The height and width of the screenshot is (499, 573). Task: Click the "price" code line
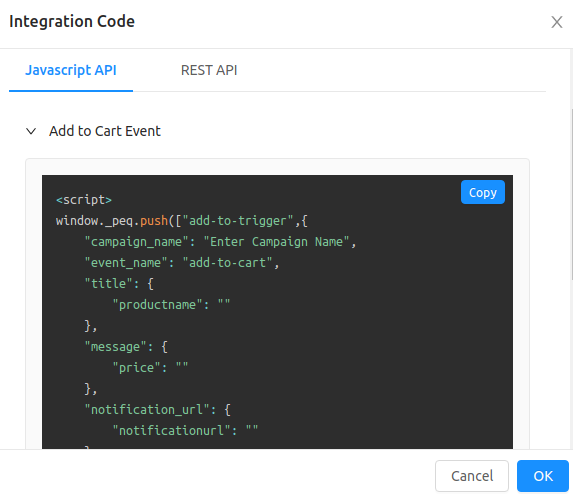pyautogui.click(x=150, y=367)
